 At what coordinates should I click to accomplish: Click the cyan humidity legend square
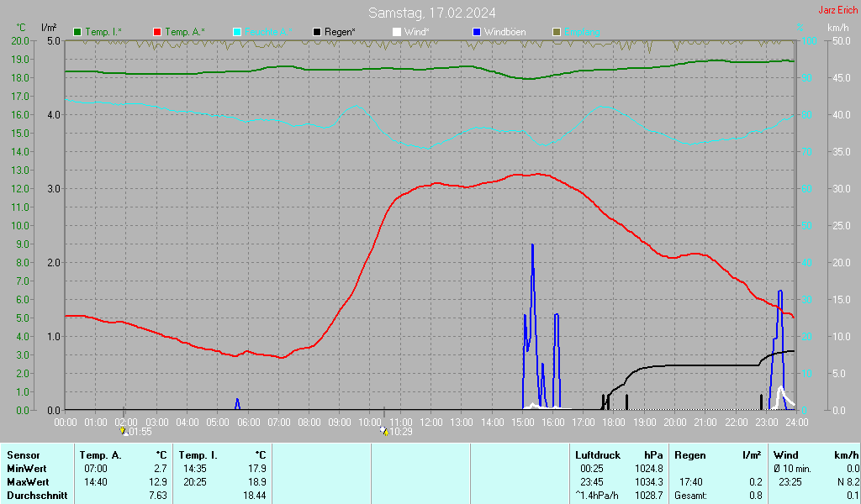[237, 32]
